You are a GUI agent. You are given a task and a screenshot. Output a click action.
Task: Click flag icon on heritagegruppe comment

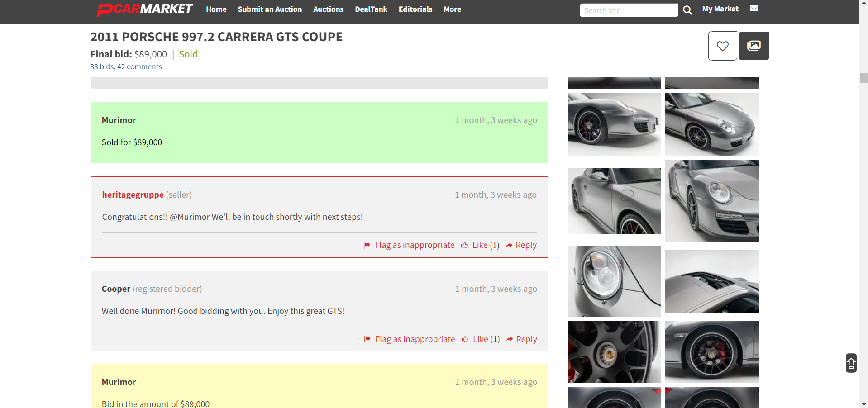click(367, 245)
